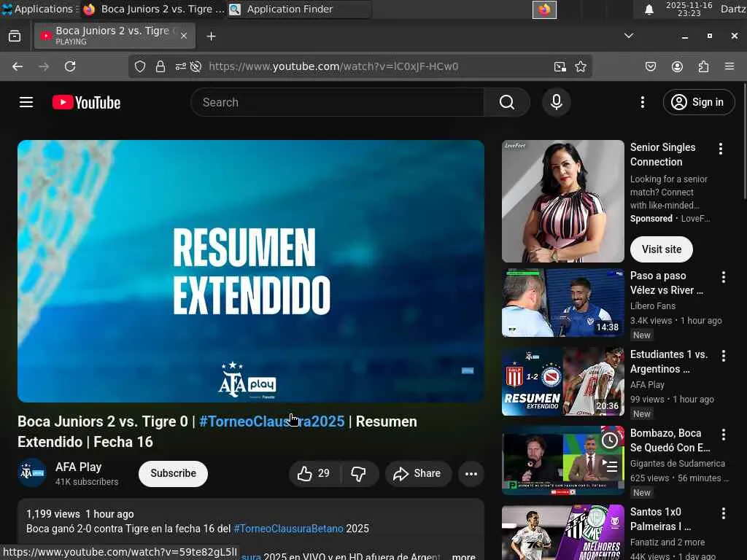Click the Visit site ad button
The image size is (747, 560).
coord(661,249)
